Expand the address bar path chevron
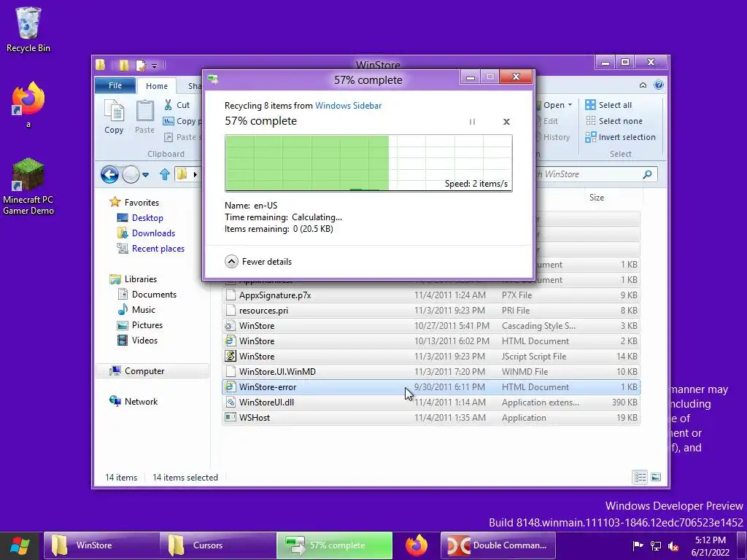The image size is (747, 560). (x=195, y=174)
